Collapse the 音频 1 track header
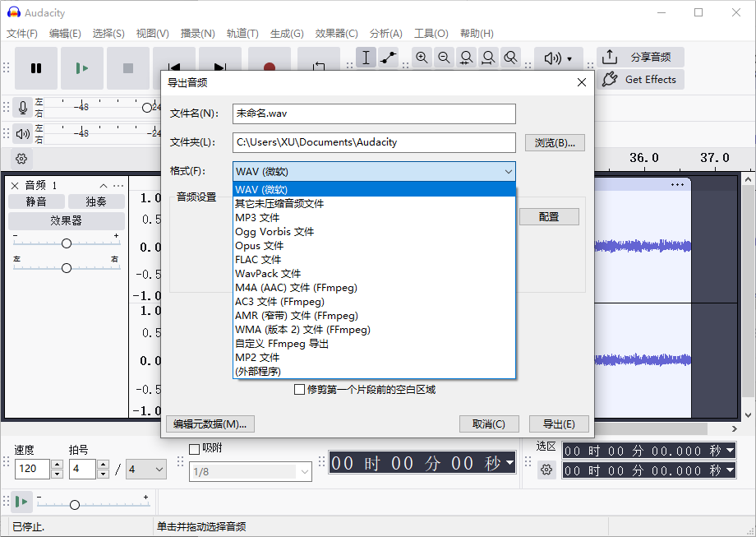 [x=103, y=185]
